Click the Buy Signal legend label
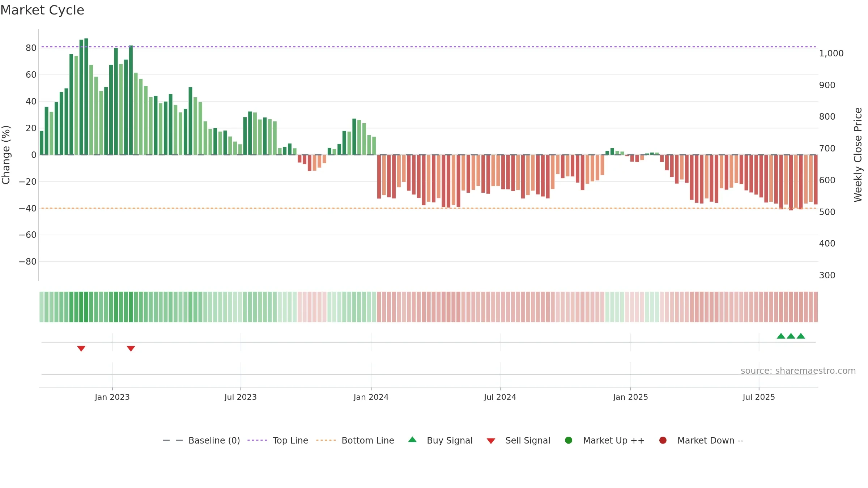Screen dimensions: 868x488 click(x=450, y=440)
